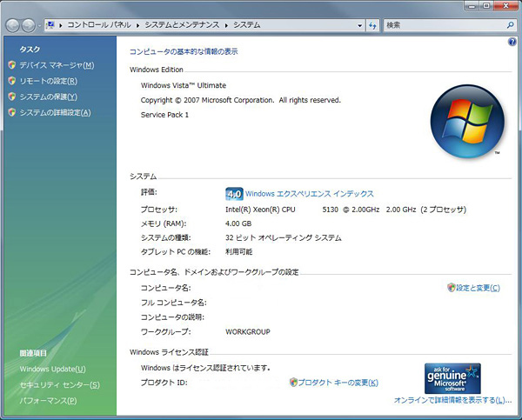Click the Service Pack 1 text
Viewport: 522px width, 420px height.
coord(164,115)
